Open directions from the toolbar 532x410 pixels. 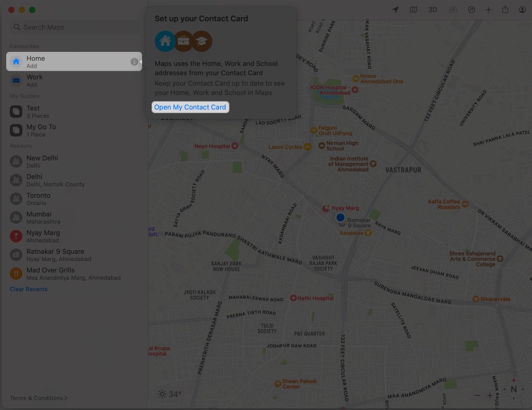pos(471,10)
